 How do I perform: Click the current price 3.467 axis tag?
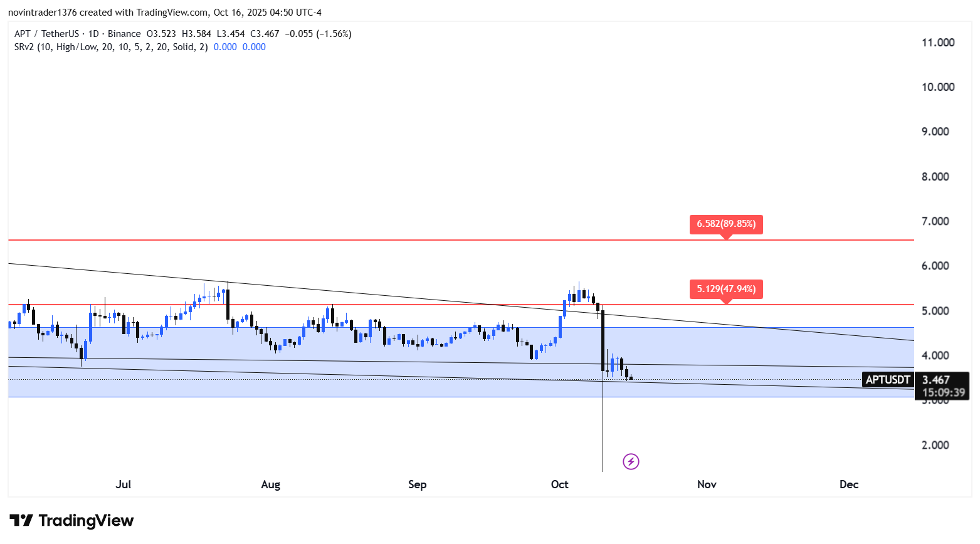coord(936,380)
